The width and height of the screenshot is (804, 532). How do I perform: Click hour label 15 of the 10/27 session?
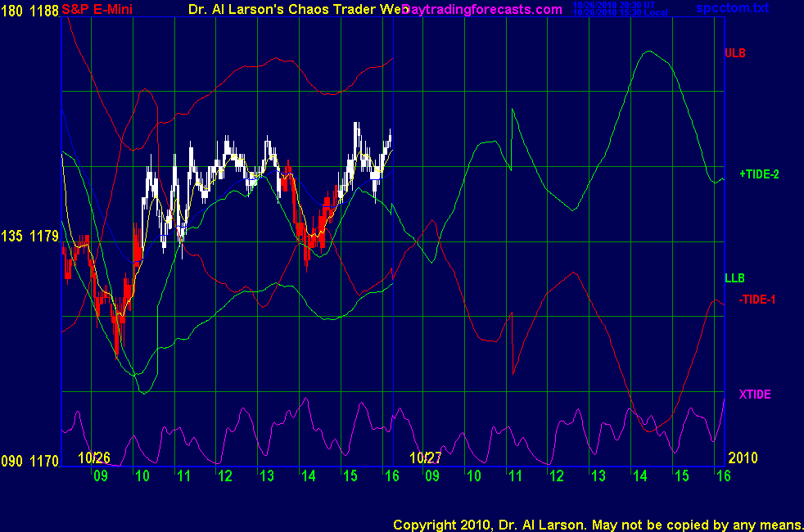click(x=682, y=476)
